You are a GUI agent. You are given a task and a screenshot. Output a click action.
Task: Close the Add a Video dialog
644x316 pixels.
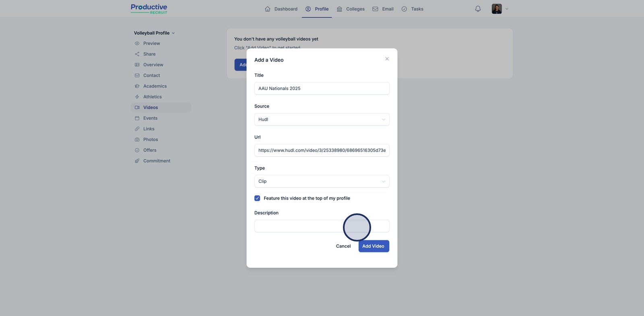(387, 59)
